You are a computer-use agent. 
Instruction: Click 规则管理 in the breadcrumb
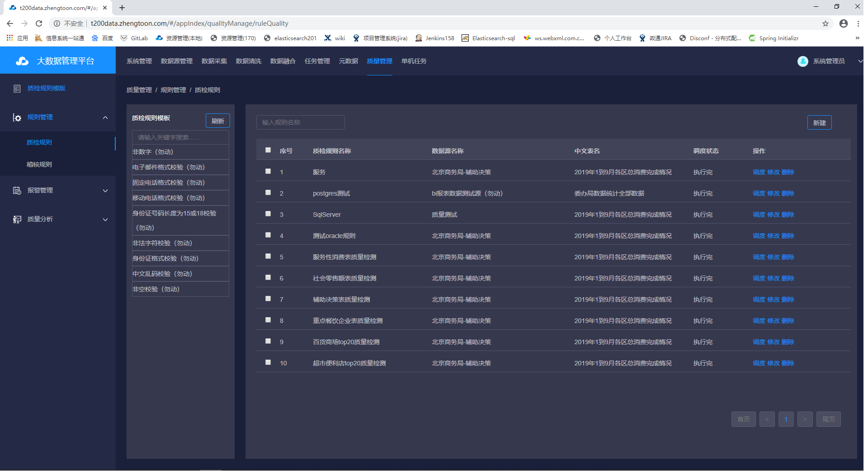click(173, 90)
